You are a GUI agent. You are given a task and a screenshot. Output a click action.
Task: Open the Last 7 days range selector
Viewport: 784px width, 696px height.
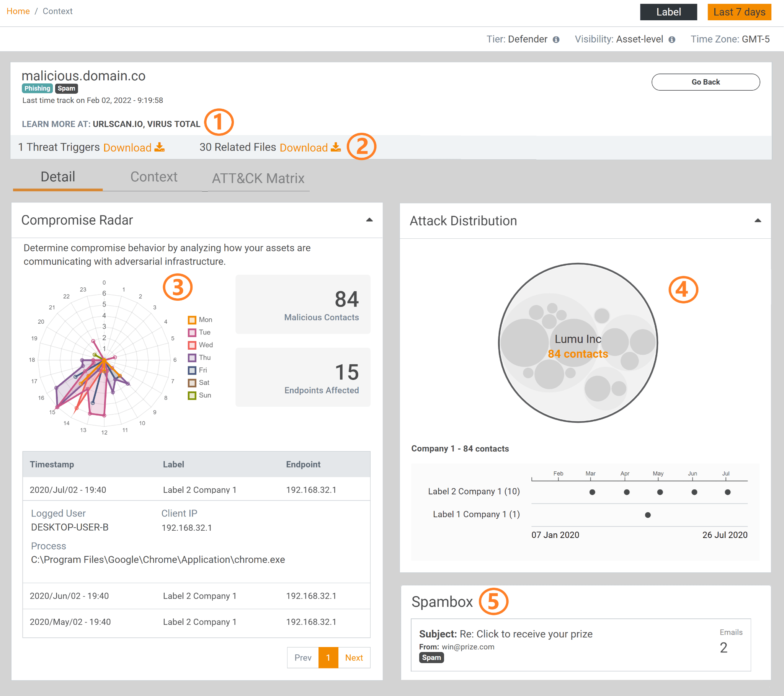click(x=739, y=12)
